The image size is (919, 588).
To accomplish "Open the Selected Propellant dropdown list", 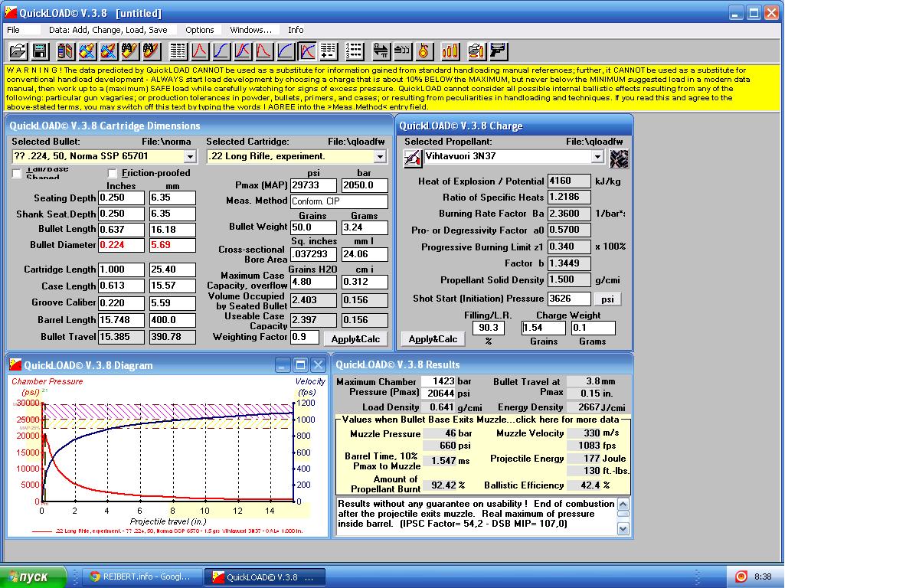I will click(597, 156).
